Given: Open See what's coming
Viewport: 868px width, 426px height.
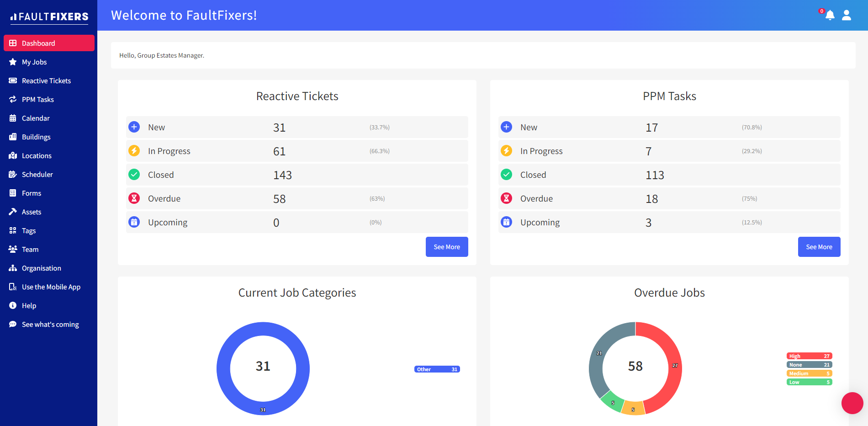Looking at the screenshot, I should pyautogui.click(x=50, y=324).
